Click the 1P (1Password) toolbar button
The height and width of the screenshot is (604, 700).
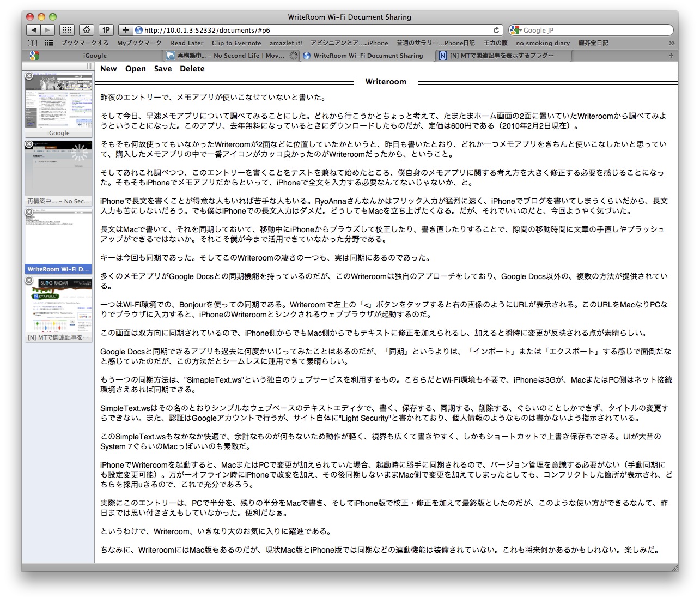(x=106, y=30)
